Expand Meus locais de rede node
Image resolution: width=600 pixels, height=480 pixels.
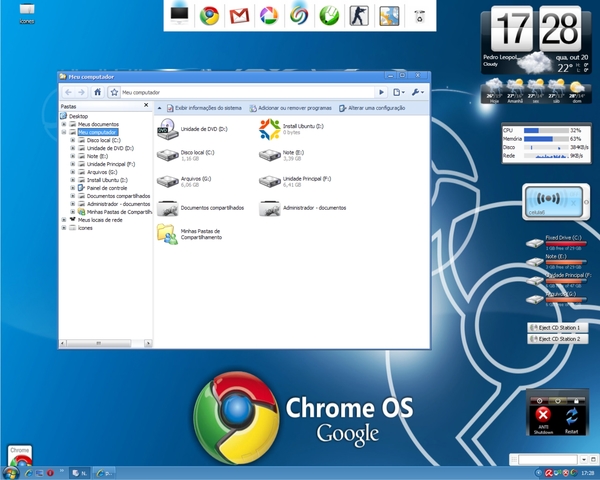tap(64, 220)
